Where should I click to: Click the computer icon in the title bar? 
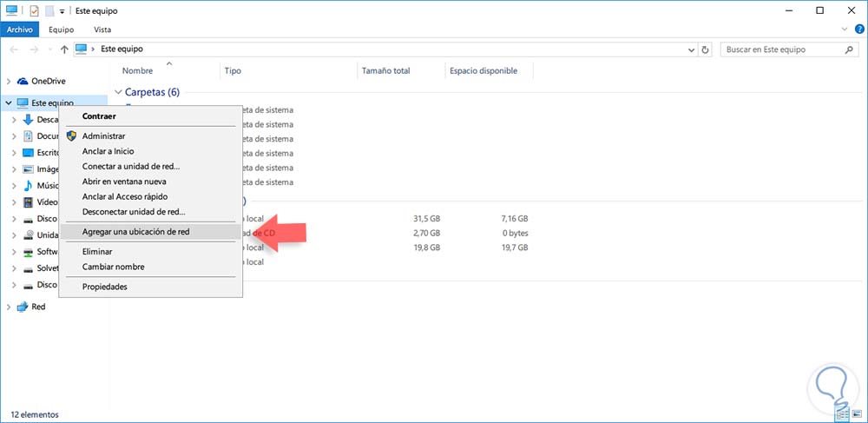(x=11, y=10)
